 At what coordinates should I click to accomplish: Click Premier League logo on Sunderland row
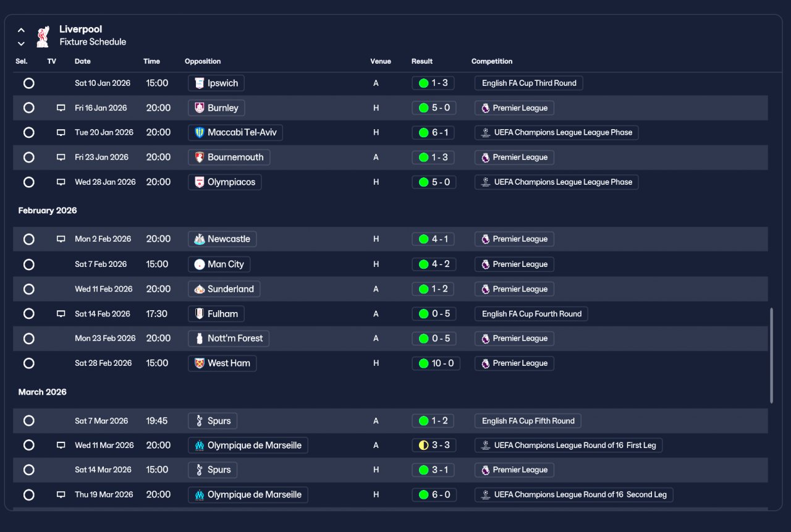(x=486, y=289)
